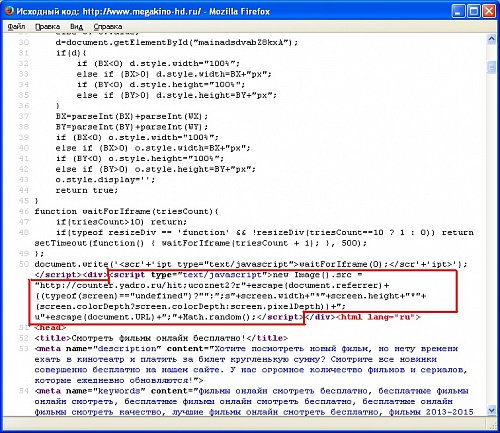Click the document.write line 50
Viewport: 500px width, 433px height.
(x=251, y=264)
